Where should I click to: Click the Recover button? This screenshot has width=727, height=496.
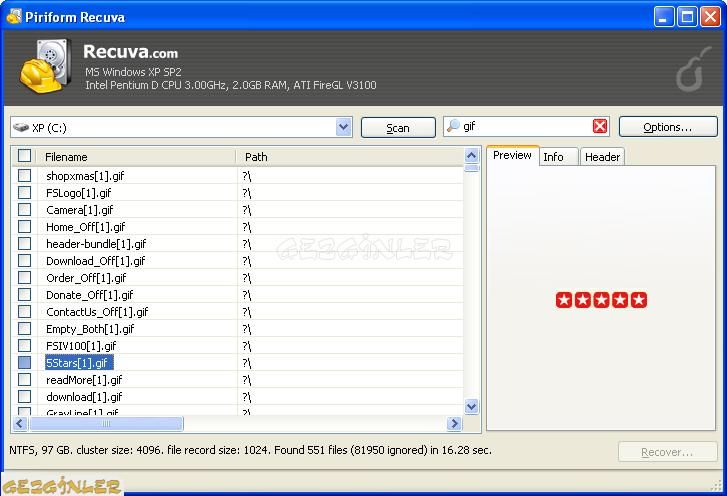pyautogui.click(x=667, y=452)
